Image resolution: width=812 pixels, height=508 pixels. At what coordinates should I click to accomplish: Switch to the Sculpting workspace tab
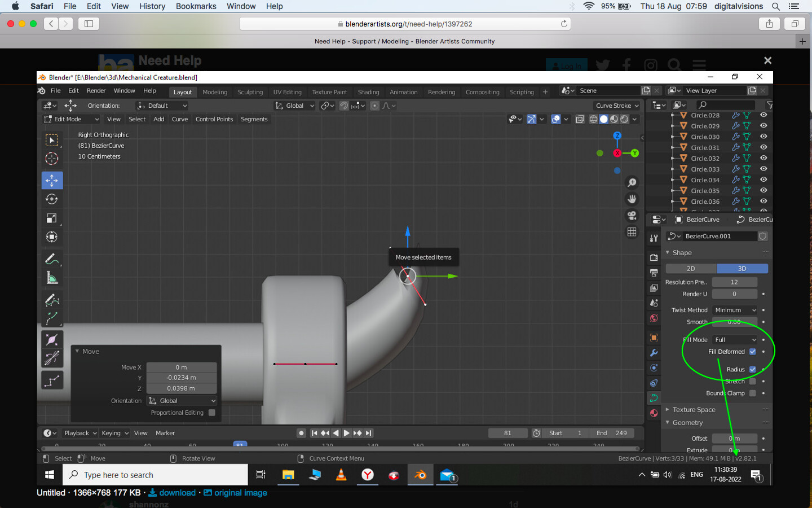(250, 92)
